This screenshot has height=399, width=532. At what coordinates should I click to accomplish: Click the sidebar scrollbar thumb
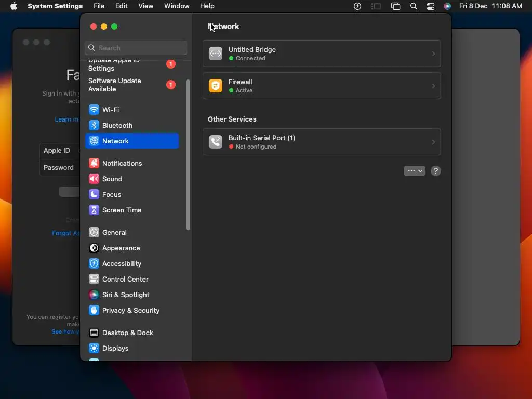pyautogui.click(x=188, y=155)
